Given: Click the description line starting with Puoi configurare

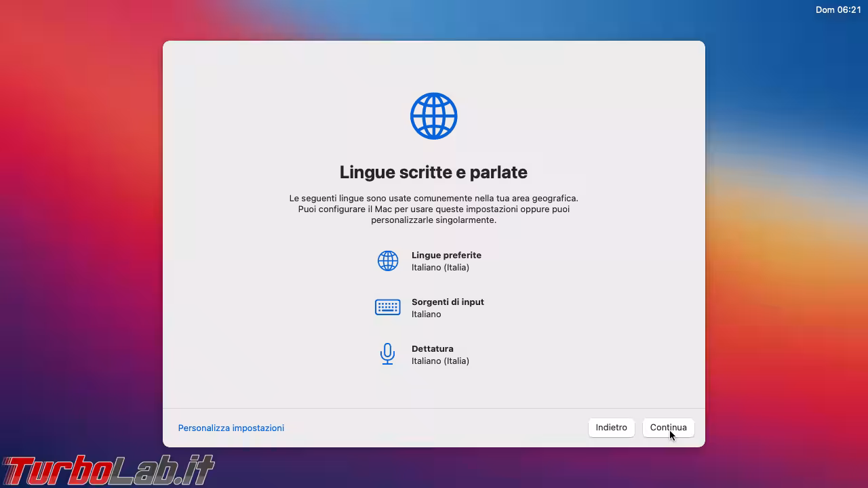Looking at the screenshot, I should (x=433, y=209).
